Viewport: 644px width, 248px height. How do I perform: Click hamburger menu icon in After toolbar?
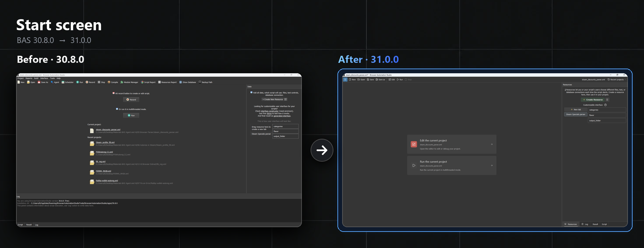[x=345, y=80]
